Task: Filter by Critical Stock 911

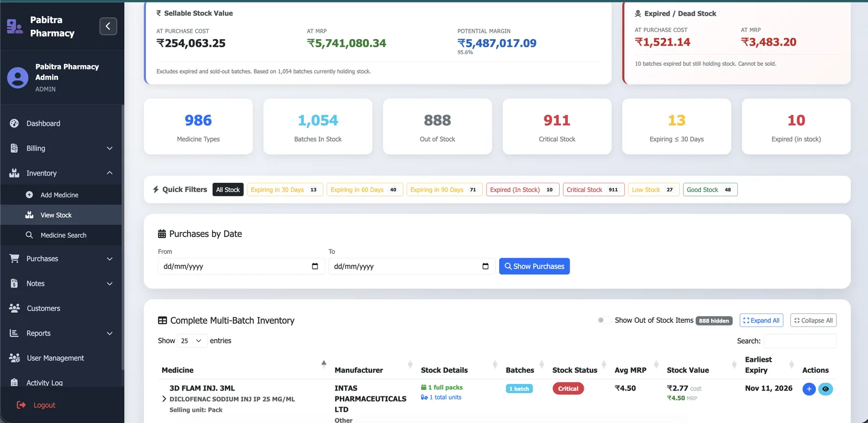Action: [593, 190]
